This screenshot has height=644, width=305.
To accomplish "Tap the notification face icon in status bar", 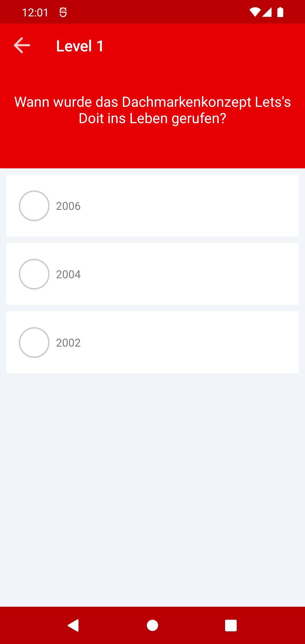I will (63, 12).
